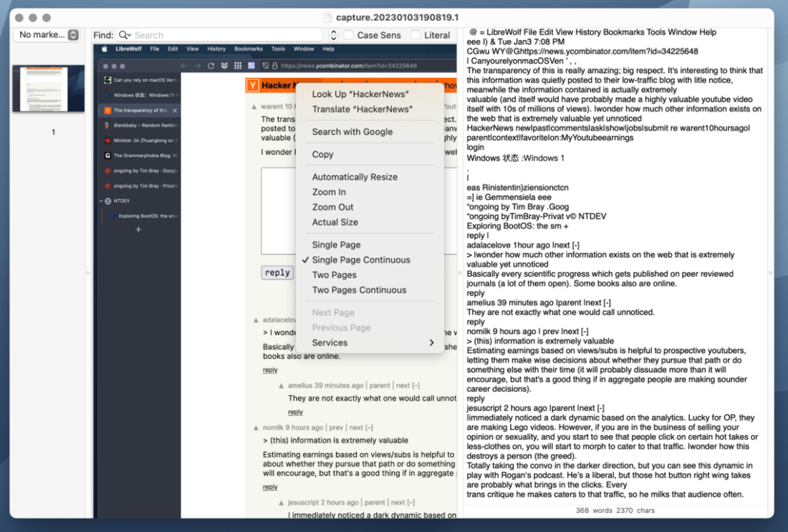This screenshot has height=532, width=788.
Task: Enable the Literal checkbox
Action: coord(415,35)
